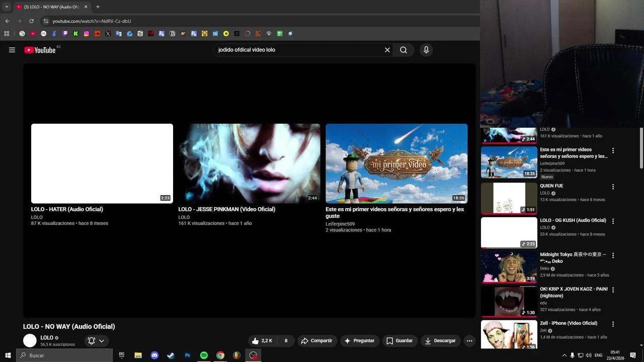Download the video with Descargar

pos(440,340)
